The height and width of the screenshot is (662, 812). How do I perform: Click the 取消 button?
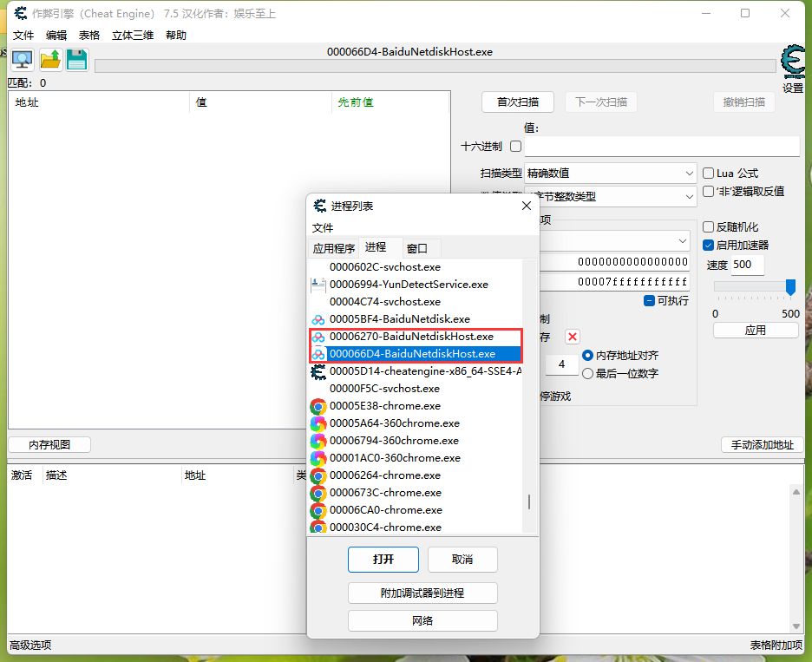coord(462,560)
